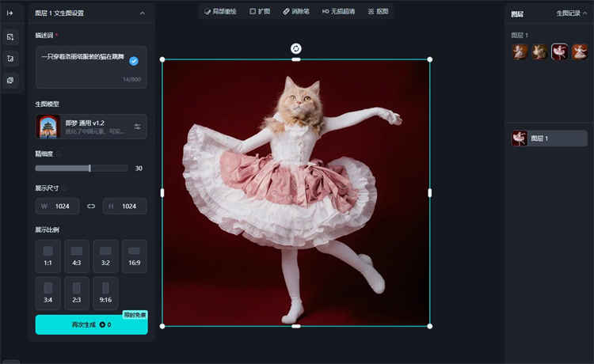Click the model thumbnail icon of 即梦 通用
Viewport: 594px width, 364px height.
coord(48,127)
